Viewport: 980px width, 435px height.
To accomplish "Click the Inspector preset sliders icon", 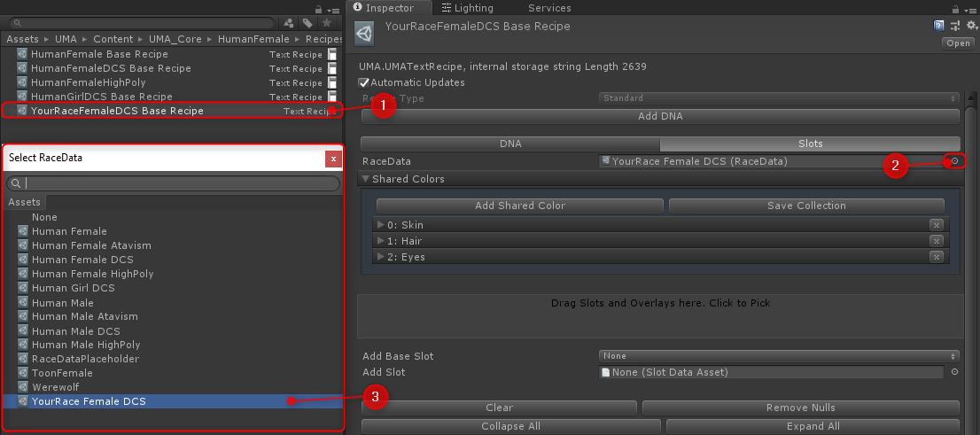I will [954, 26].
